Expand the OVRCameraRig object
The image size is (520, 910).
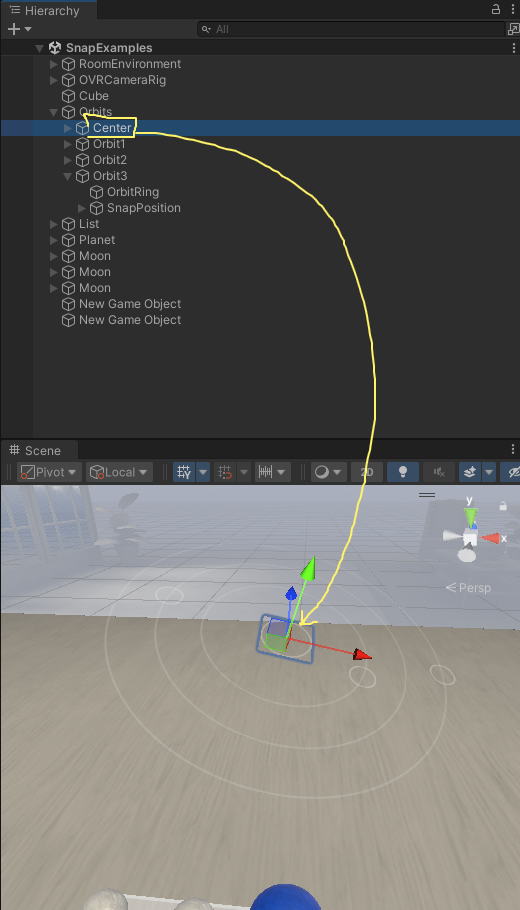coord(53,80)
